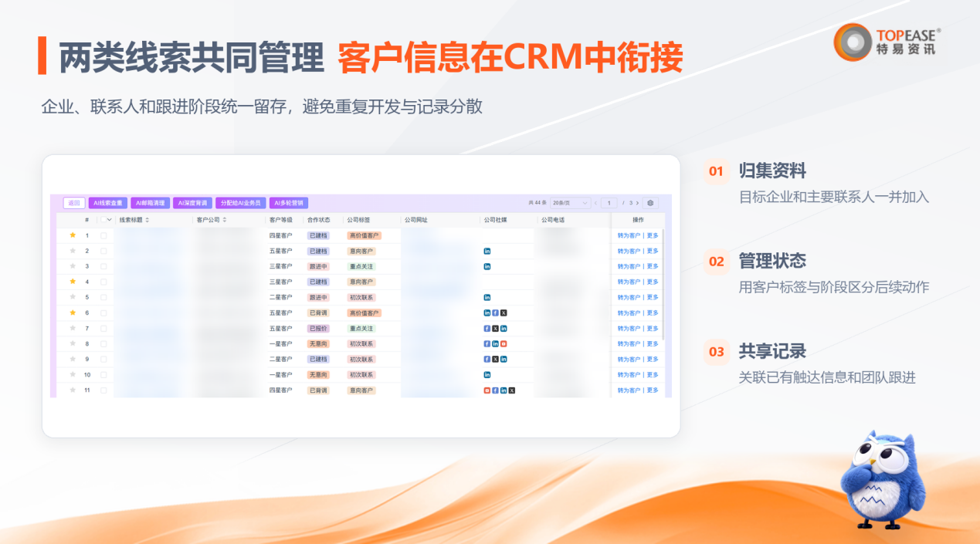The width and height of the screenshot is (980, 544).
Task: Select lead row 10 via its checkbox
Action: pos(103,374)
